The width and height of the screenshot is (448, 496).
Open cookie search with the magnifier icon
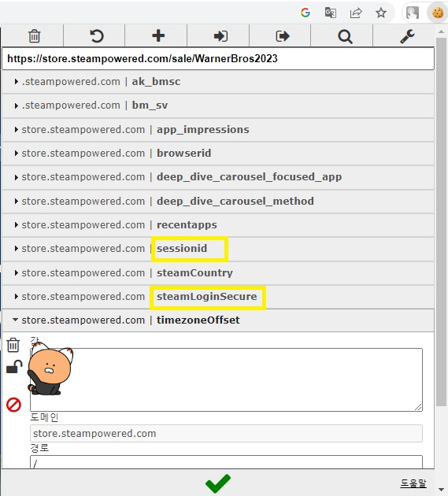345,37
